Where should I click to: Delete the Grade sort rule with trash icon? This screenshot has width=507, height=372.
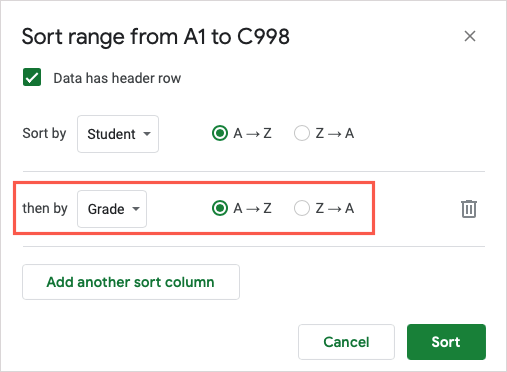[469, 209]
